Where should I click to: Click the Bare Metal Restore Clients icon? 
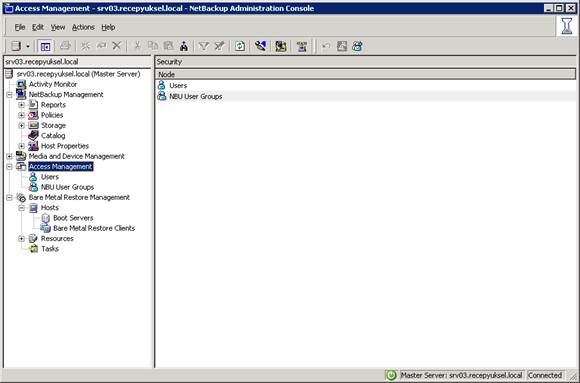[45, 228]
